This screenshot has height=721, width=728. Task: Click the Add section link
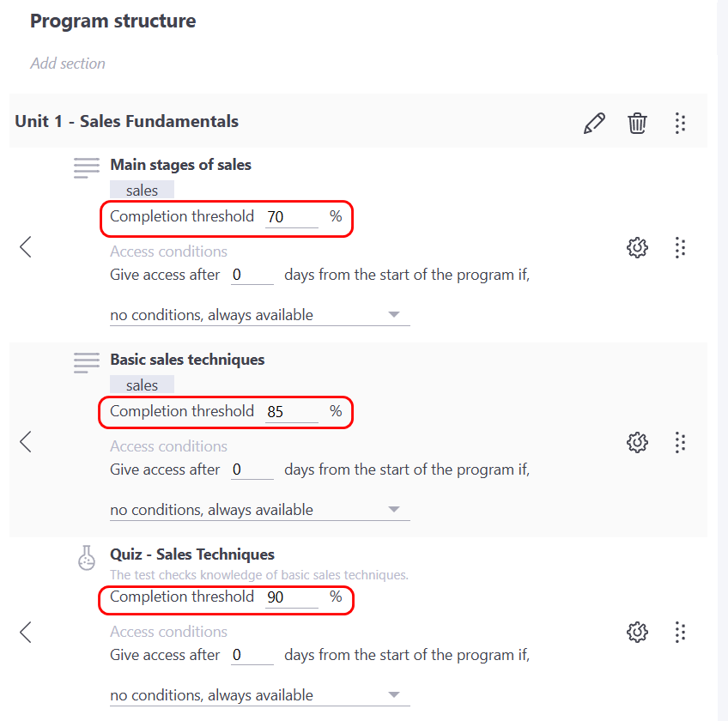pos(68,64)
